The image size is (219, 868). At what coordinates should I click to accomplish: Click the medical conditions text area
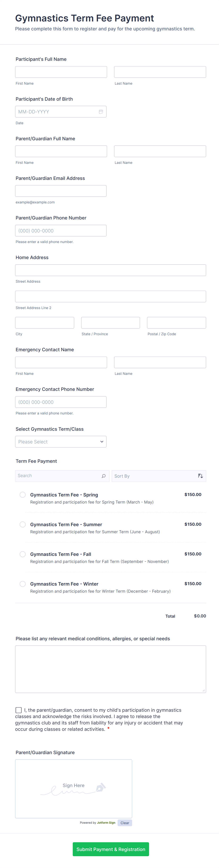(x=110, y=669)
